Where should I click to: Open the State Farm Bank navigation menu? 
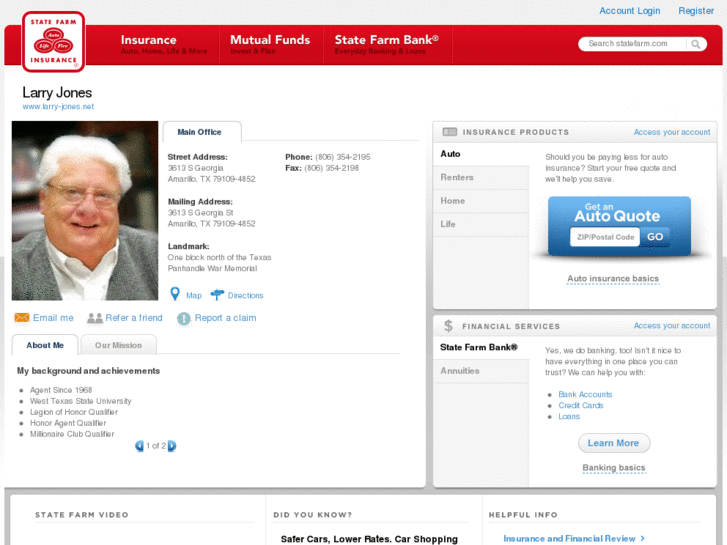387,45
